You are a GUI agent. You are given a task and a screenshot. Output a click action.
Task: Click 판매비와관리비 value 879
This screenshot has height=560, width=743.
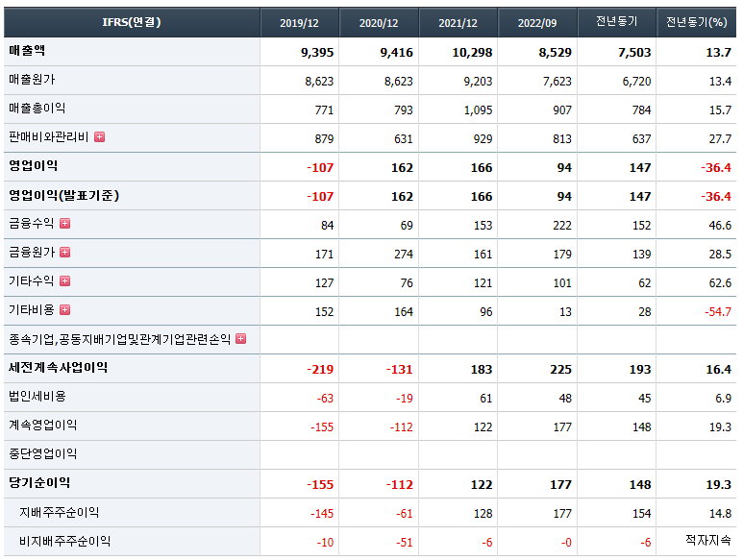pos(324,139)
